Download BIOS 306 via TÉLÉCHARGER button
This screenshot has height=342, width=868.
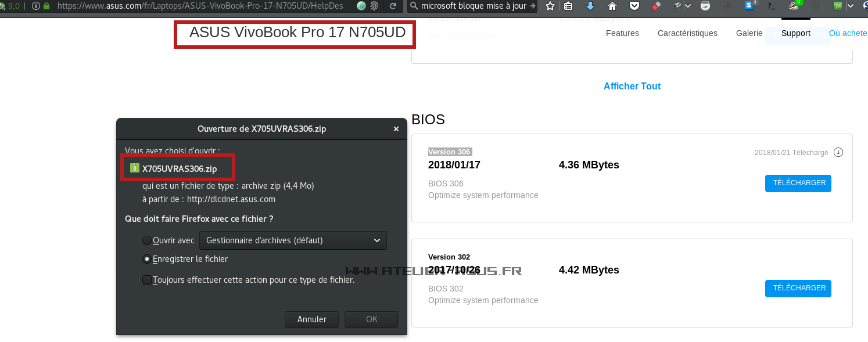click(x=798, y=183)
